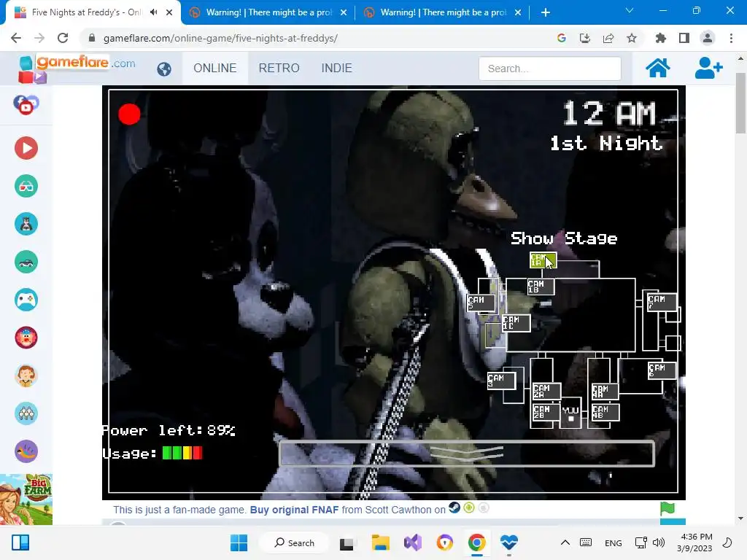Switch camera view to CAM 1A

pos(543,260)
